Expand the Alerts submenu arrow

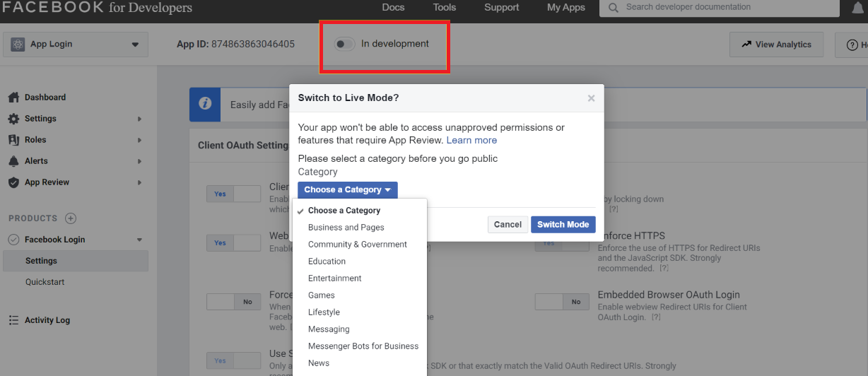[x=139, y=161]
